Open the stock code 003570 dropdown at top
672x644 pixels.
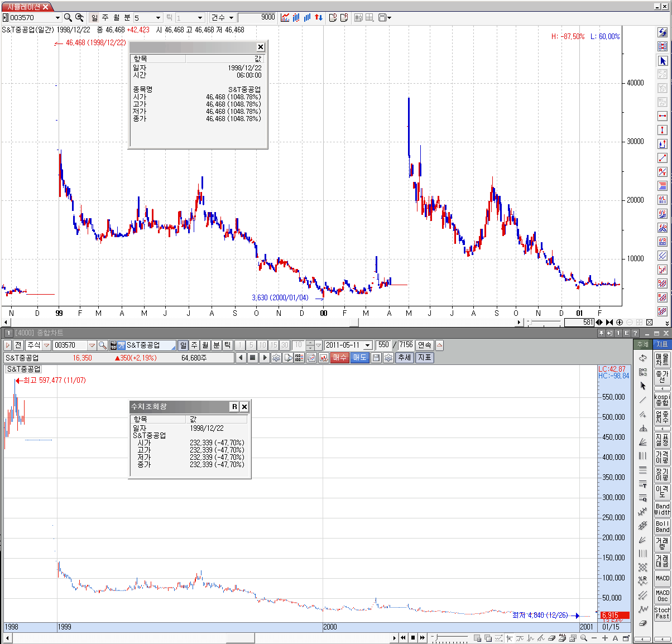[57, 17]
